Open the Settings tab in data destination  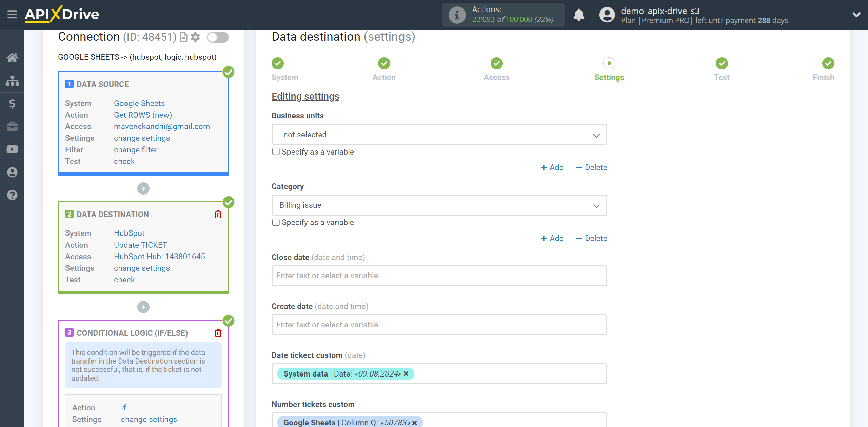point(608,77)
